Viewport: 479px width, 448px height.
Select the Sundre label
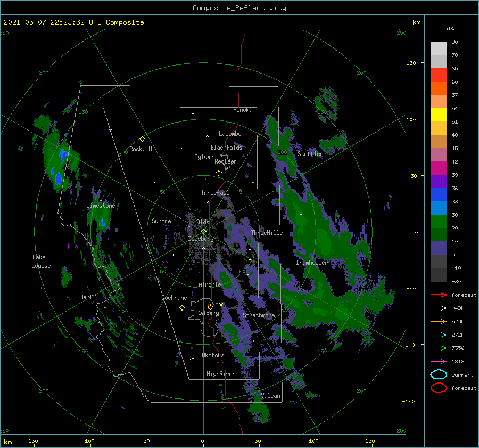coord(161,221)
